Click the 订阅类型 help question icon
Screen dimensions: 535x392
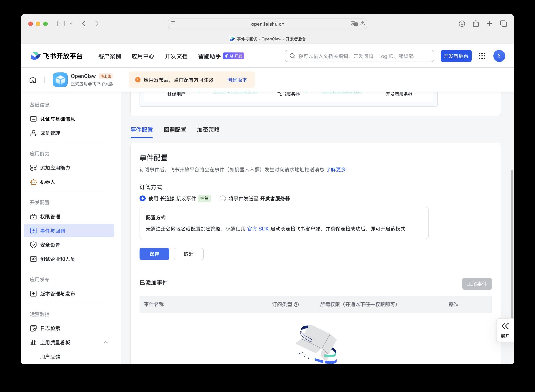pyautogui.click(x=296, y=305)
